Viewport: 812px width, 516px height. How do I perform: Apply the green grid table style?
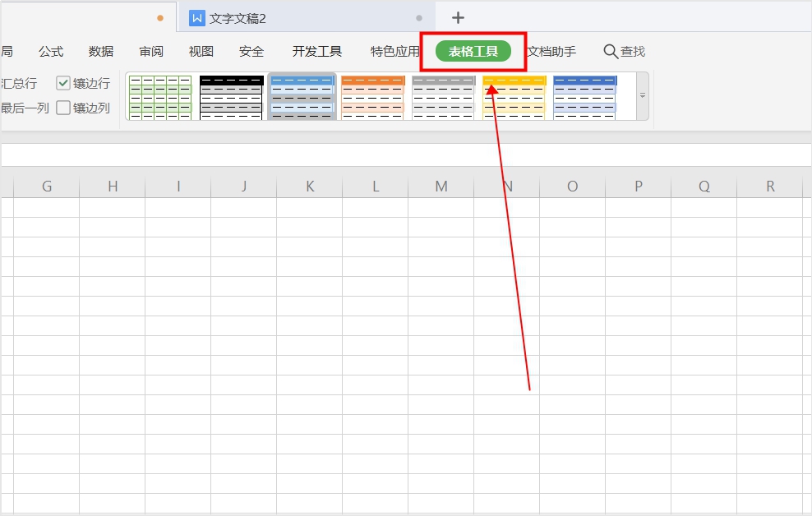point(160,97)
